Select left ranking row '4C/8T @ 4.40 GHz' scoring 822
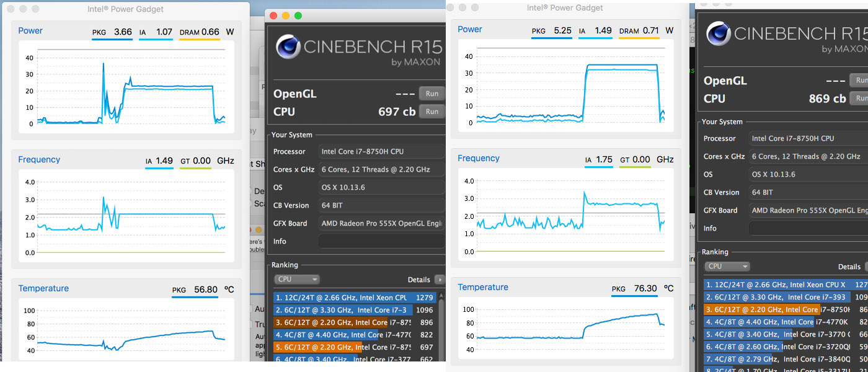The height and width of the screenshot is (372, 868). (x=355, y=335)
